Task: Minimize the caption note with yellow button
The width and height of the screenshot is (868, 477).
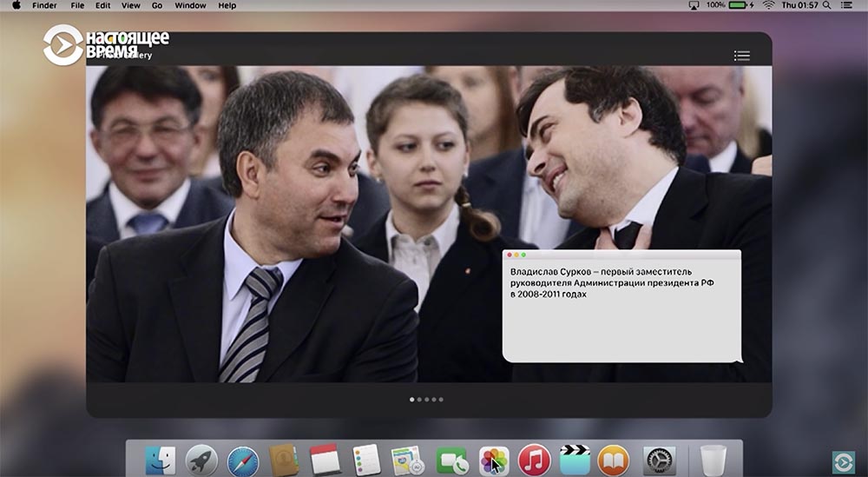Action: point(516,255)
